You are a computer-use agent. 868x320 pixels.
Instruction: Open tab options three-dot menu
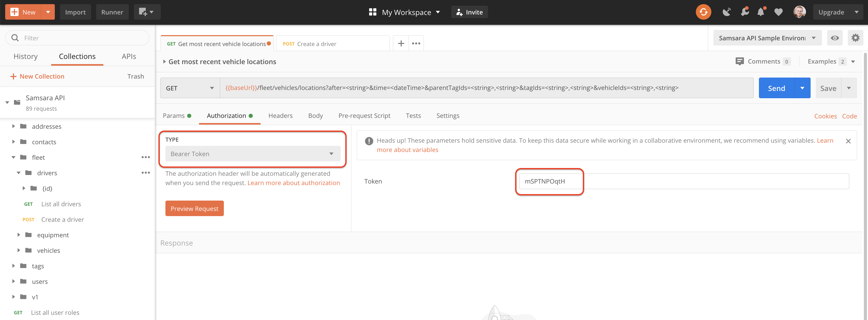coord(416,43)
